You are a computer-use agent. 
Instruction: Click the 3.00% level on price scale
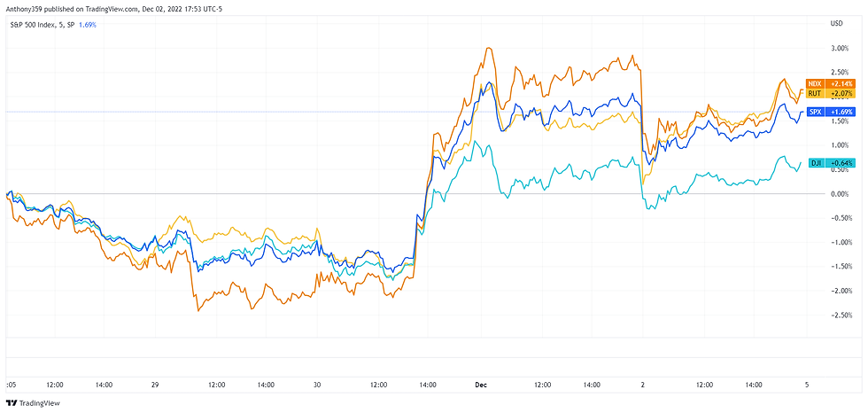pyautogui.click(x=839, y=48)
